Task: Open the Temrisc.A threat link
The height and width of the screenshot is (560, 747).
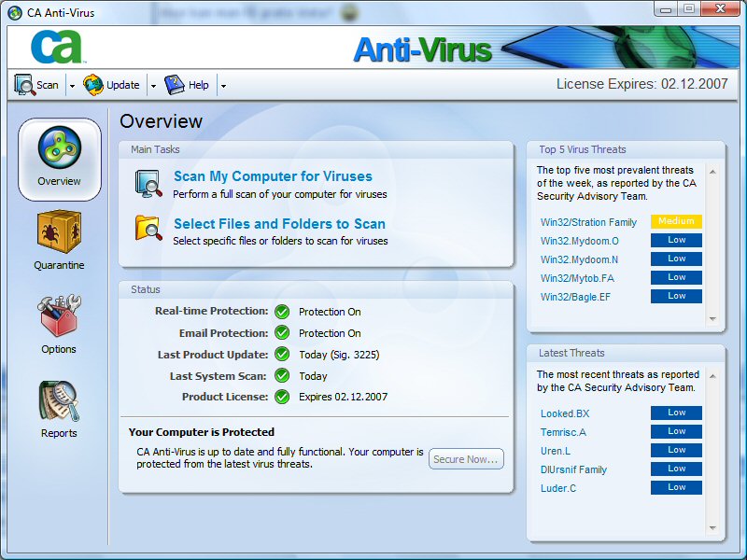Action: click(x=563, y=432)
